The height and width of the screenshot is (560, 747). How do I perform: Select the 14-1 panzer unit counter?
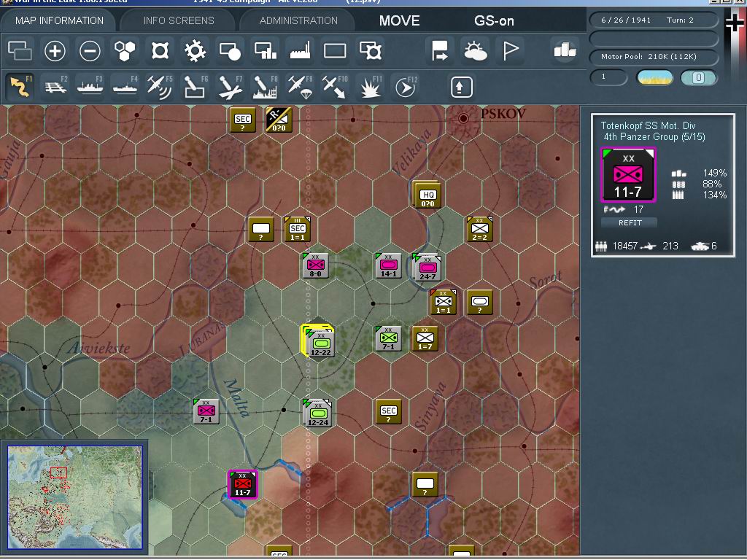(x=388, y=265)
